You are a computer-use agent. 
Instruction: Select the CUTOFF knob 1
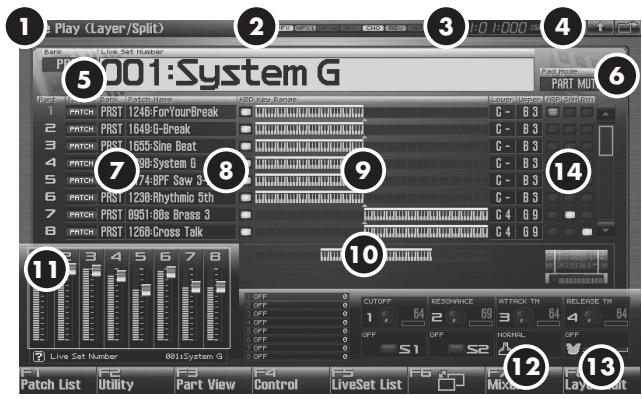coord(388,317)
